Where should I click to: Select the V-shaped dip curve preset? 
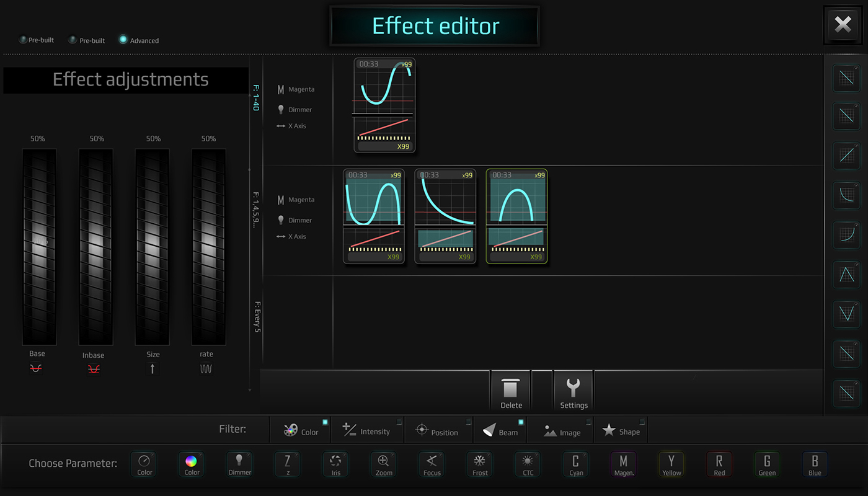point(846,314)
